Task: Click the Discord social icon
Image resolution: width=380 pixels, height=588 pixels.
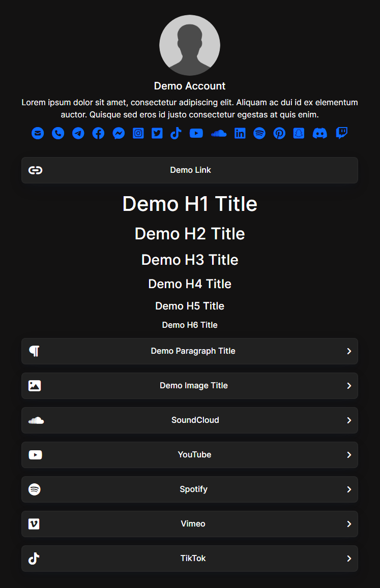Action: (x=319, y=133)
